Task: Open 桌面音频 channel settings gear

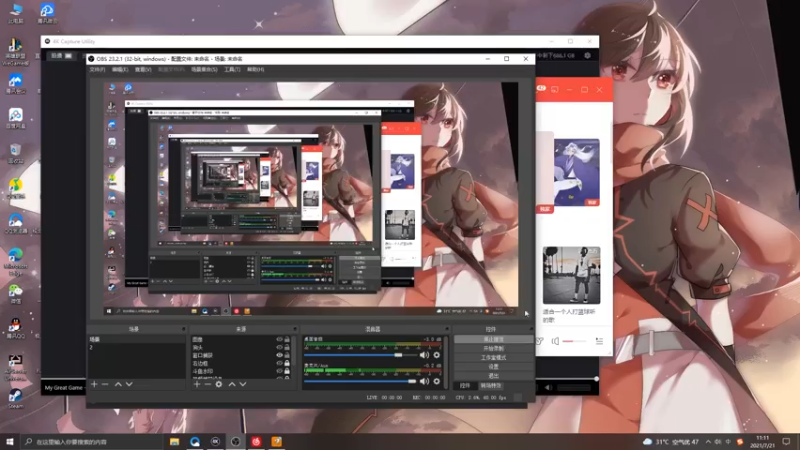Action: coord(437,355)
